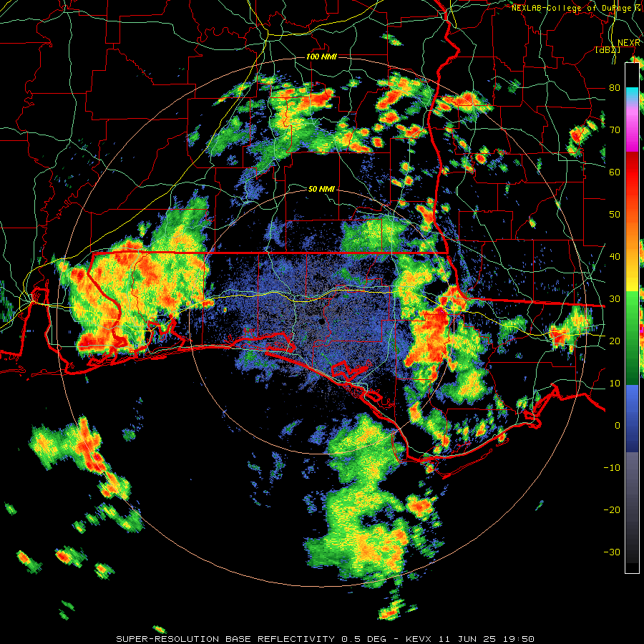644x644 pixels.
Task: Click the black radar site dot at center
Action: click(321, 322)
